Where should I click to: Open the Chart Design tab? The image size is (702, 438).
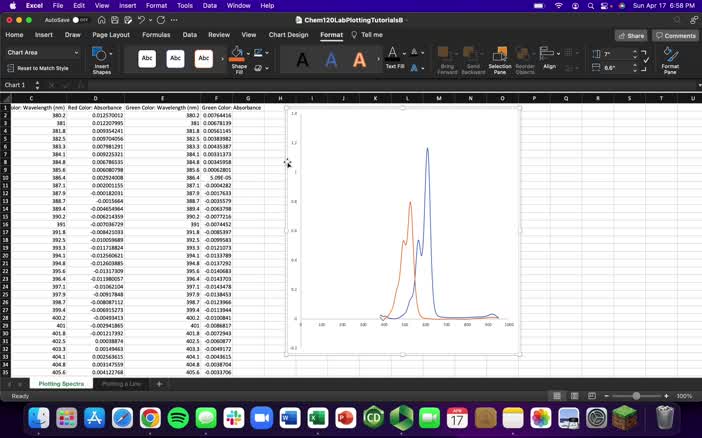pyautogui.click(x=288, y=35)
